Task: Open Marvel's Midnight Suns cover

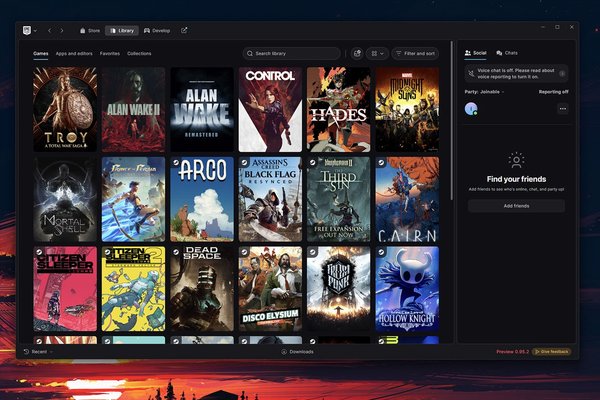Action: point(407,109)
